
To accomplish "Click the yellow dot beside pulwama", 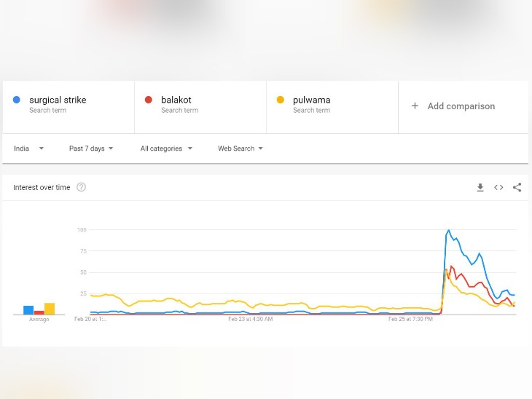I will [x=280, y=100].
